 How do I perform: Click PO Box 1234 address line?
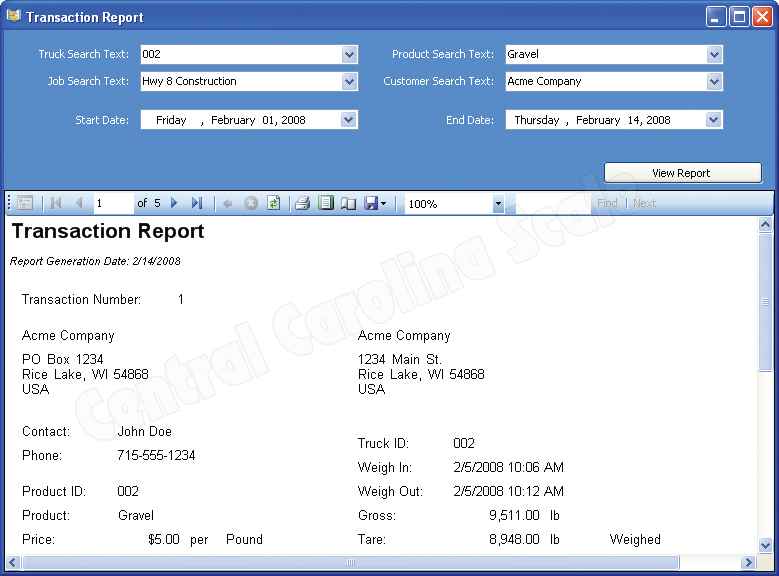click(63, 359)
